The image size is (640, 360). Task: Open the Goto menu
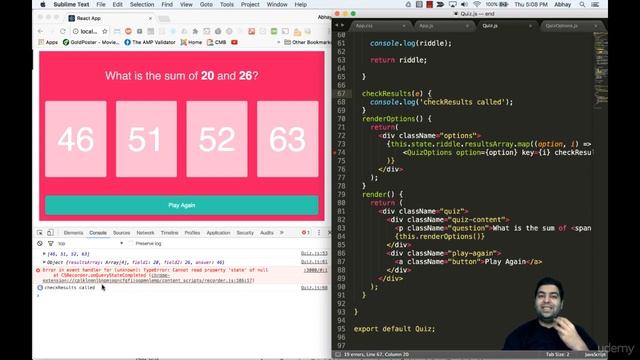click(206, 4)
